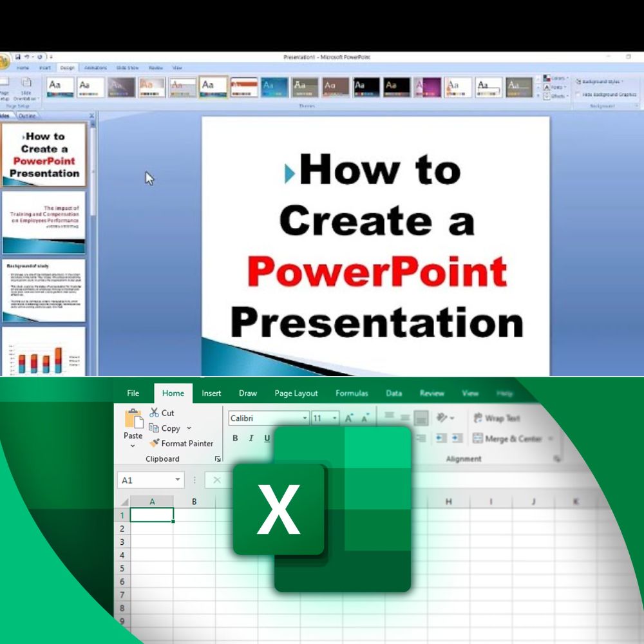Expand the Excel Name Box dropdown
644x644 pixels.
tap(178, 480)
